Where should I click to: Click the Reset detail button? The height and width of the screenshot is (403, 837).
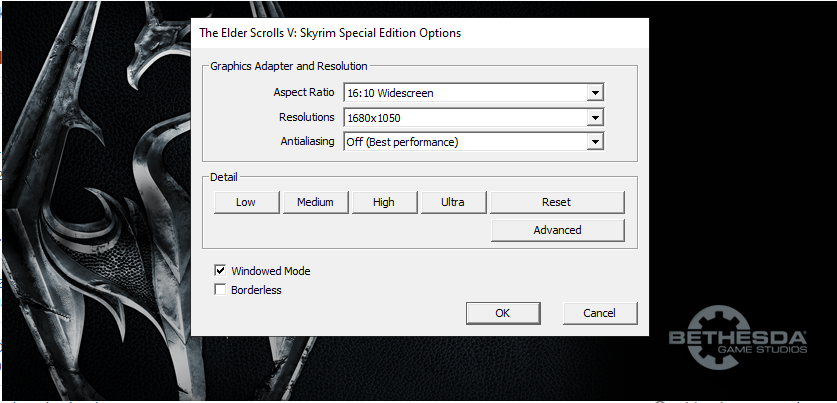click(557, 202)
